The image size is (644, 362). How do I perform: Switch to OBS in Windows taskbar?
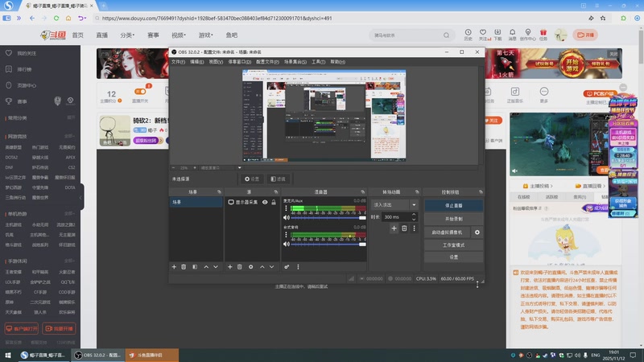click(97, 355)
